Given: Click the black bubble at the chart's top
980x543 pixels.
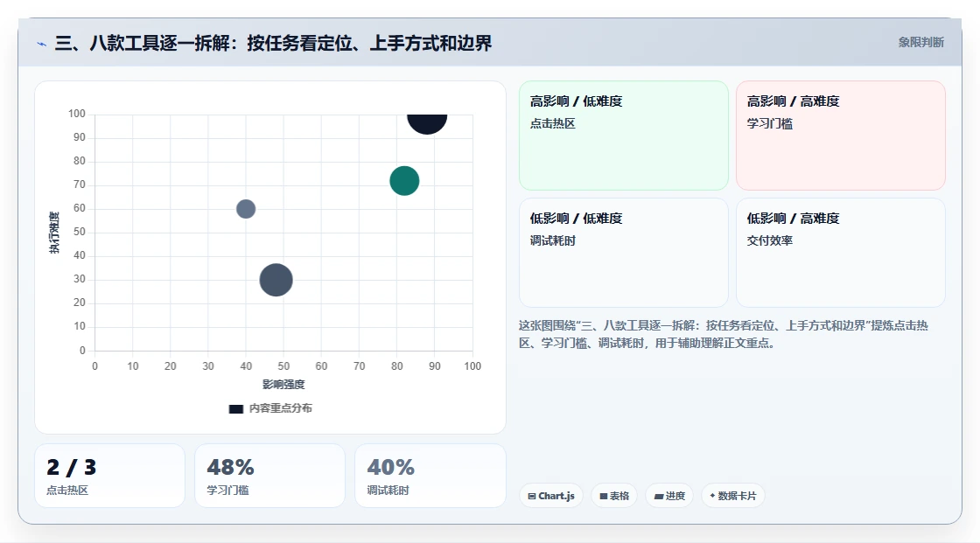Looking at the screenshot, I should point(427,123).
